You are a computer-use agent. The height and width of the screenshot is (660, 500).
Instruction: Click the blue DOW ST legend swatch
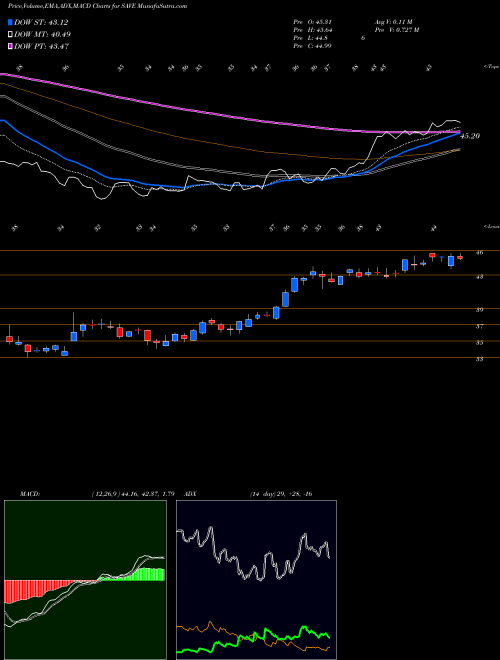point(11,22)
